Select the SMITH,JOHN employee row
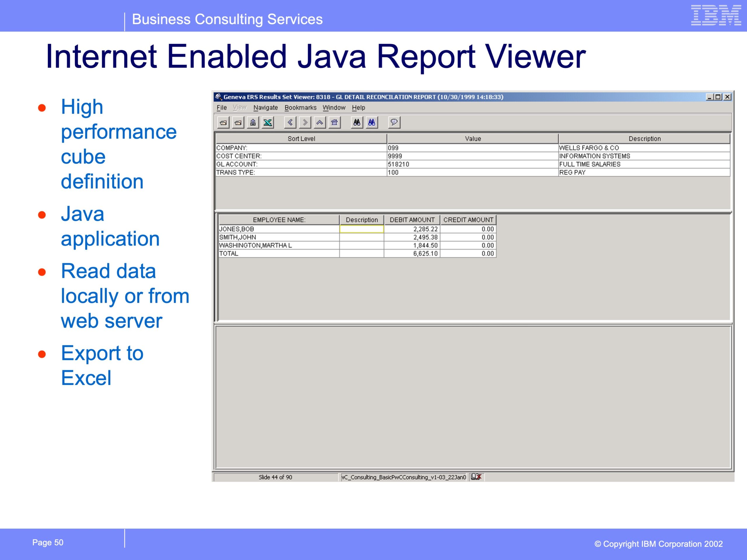This screenshot has height=560, width=747. coord(279,237)
